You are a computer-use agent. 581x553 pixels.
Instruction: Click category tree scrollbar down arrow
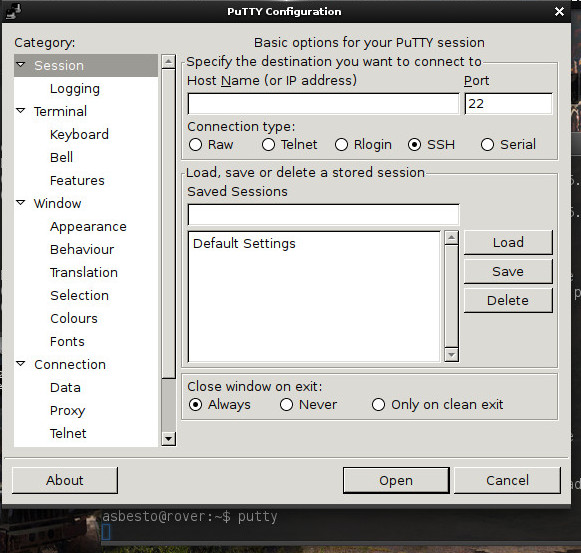169,439
